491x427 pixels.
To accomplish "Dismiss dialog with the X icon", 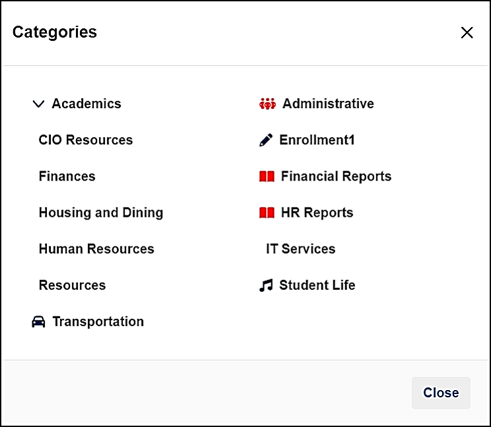I will click(x=467, y=33).
